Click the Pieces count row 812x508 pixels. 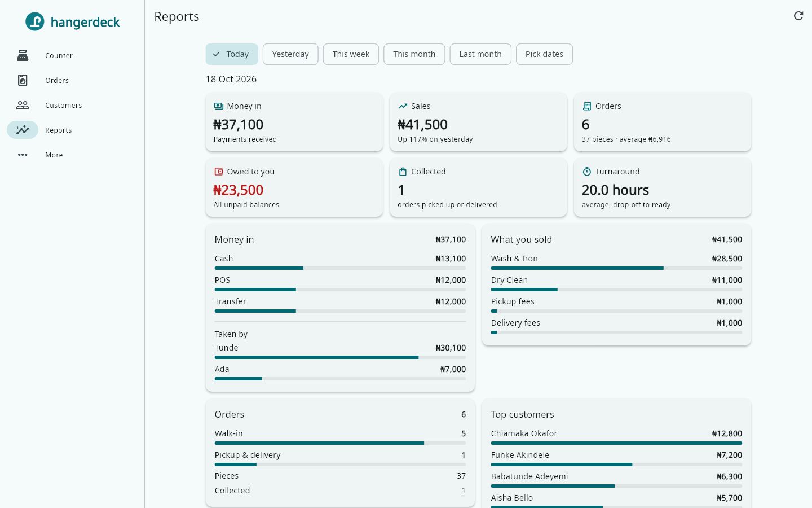coord(340,476)
